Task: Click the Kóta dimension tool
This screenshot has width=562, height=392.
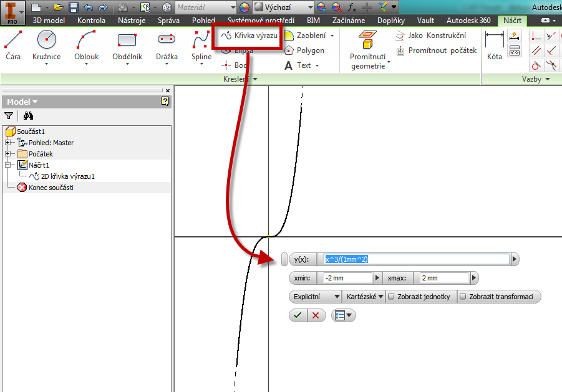Action: click(494, 45)
